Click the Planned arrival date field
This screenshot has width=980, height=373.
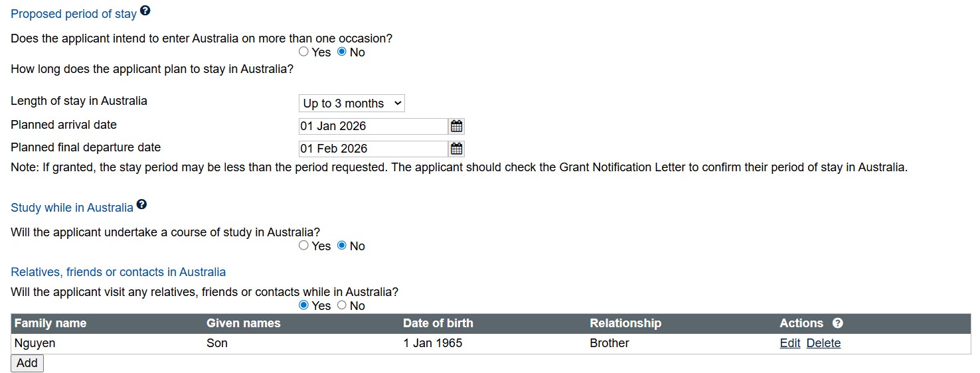click(373, 126)
